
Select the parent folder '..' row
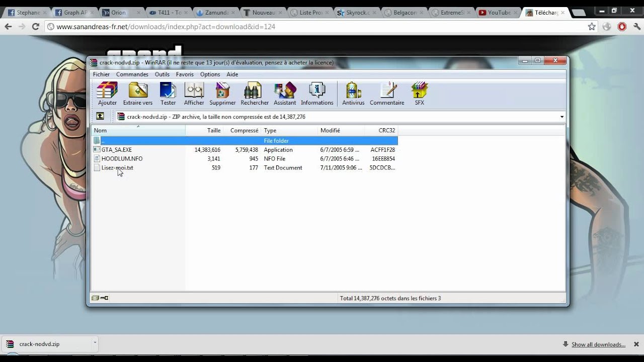(x=245, y=141)
